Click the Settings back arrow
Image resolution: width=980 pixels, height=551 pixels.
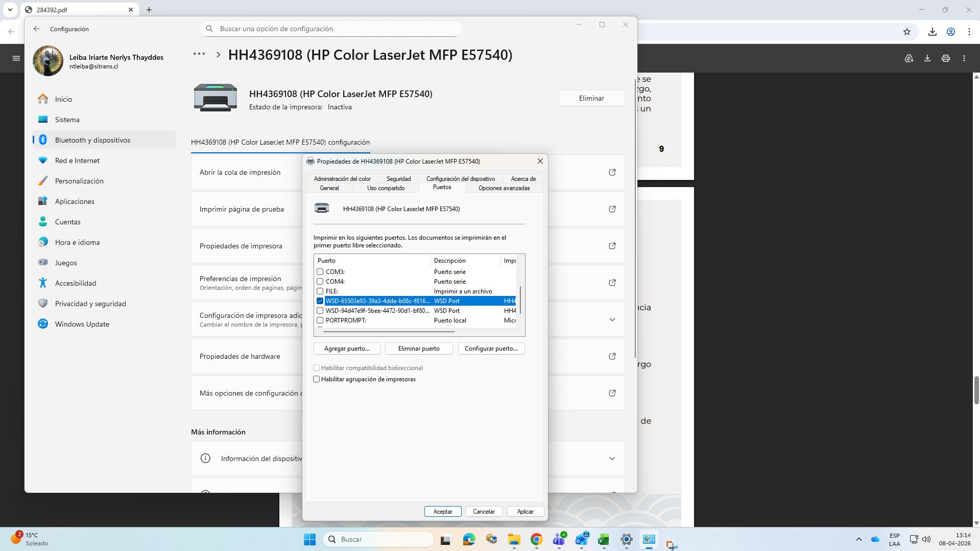[37, 29]
